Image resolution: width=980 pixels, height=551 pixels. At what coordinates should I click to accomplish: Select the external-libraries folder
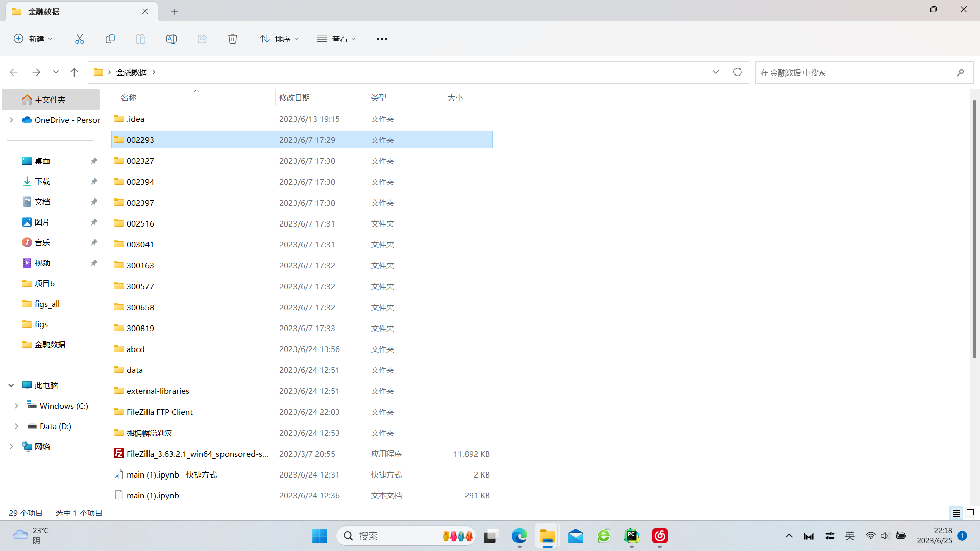[302, 391]
